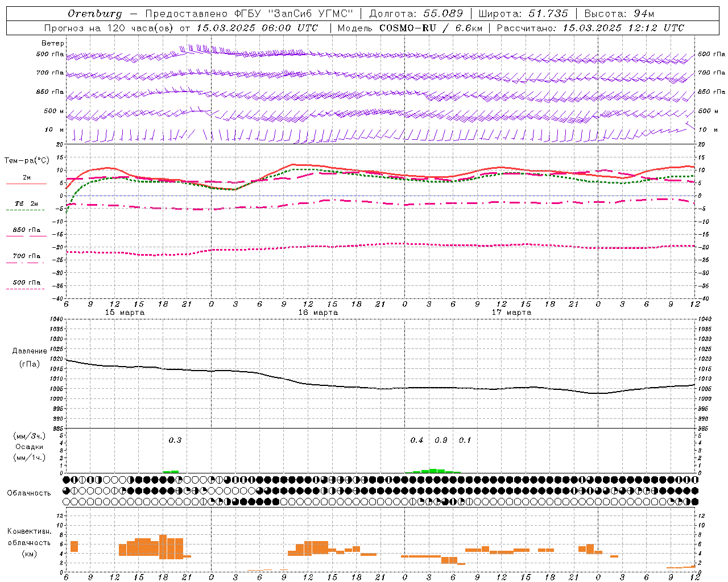Click the "700 гПа" temperature legend label
The image size is (728, 582).
(27, 256)
